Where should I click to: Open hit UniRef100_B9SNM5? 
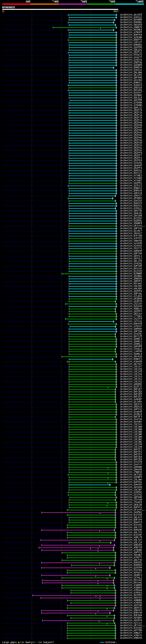(131, 20)
